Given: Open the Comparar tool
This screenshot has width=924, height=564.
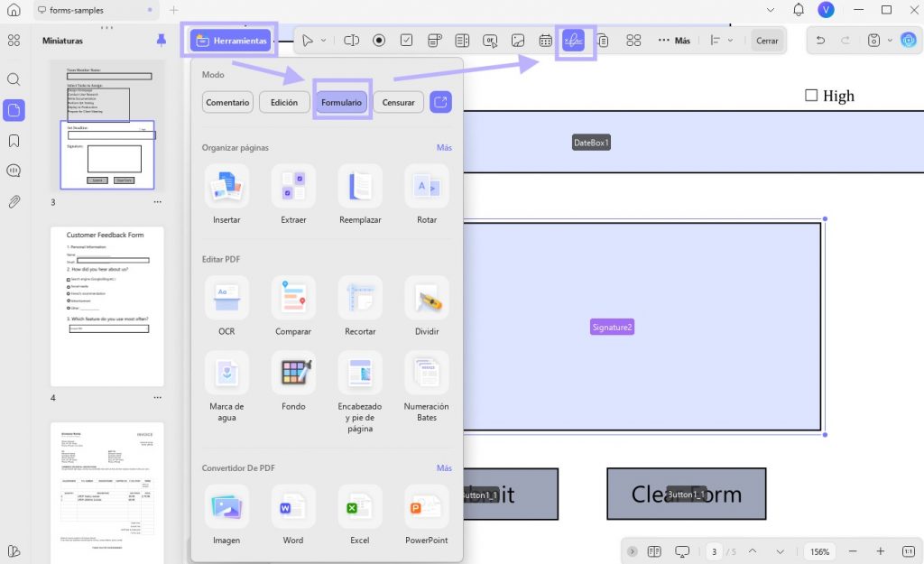Looking at the screenshot, I should [x=293, y=306].
